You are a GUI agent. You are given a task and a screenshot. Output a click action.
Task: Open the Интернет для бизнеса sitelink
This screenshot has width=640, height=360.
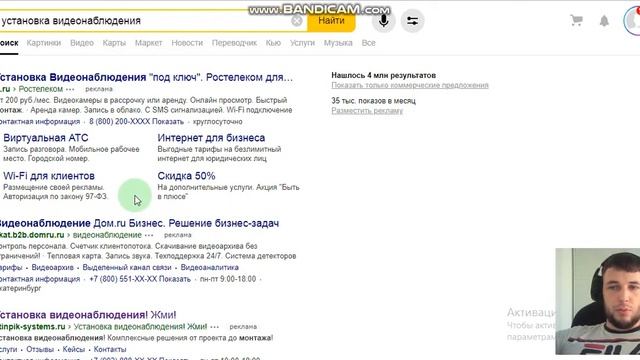pyautogui.click(x=211, y=138)
